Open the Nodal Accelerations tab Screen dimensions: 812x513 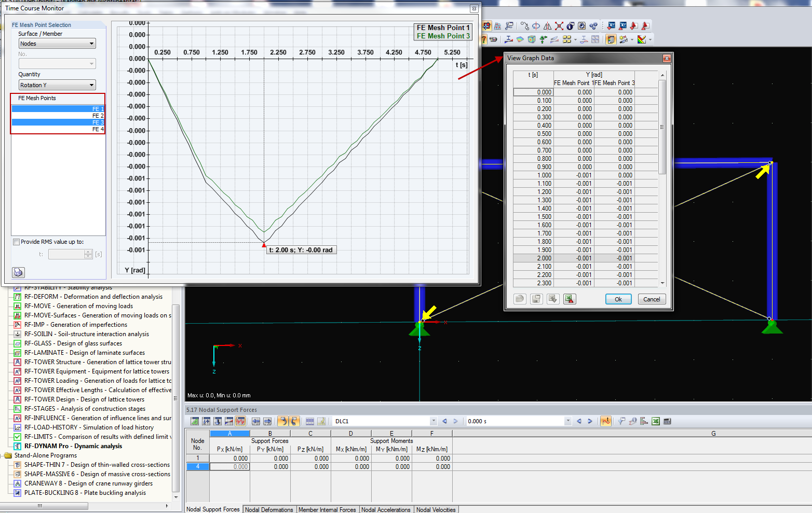386,509
